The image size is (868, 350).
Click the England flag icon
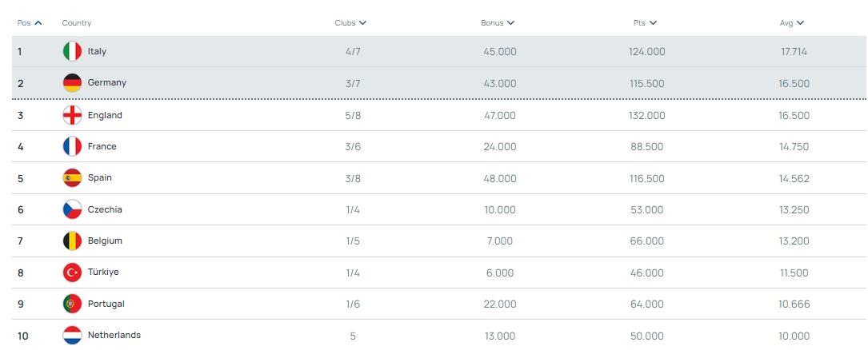click(x=72, y=116)
